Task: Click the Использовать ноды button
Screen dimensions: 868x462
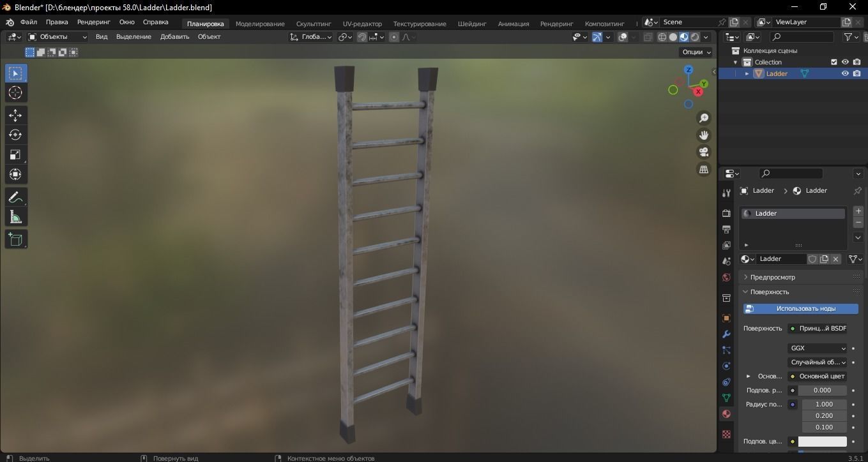Action: point(800,308)
